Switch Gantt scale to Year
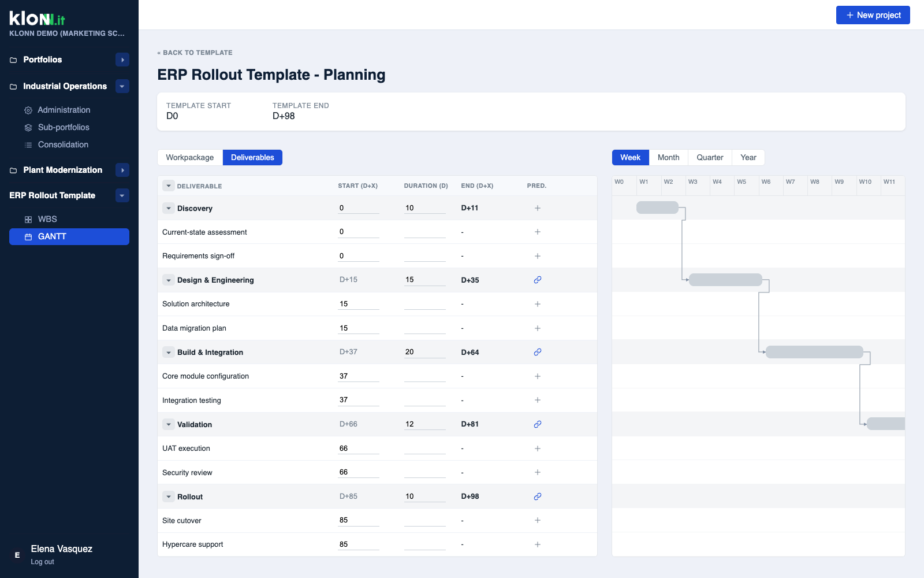 pyautogui.click(x=748, y=157)
